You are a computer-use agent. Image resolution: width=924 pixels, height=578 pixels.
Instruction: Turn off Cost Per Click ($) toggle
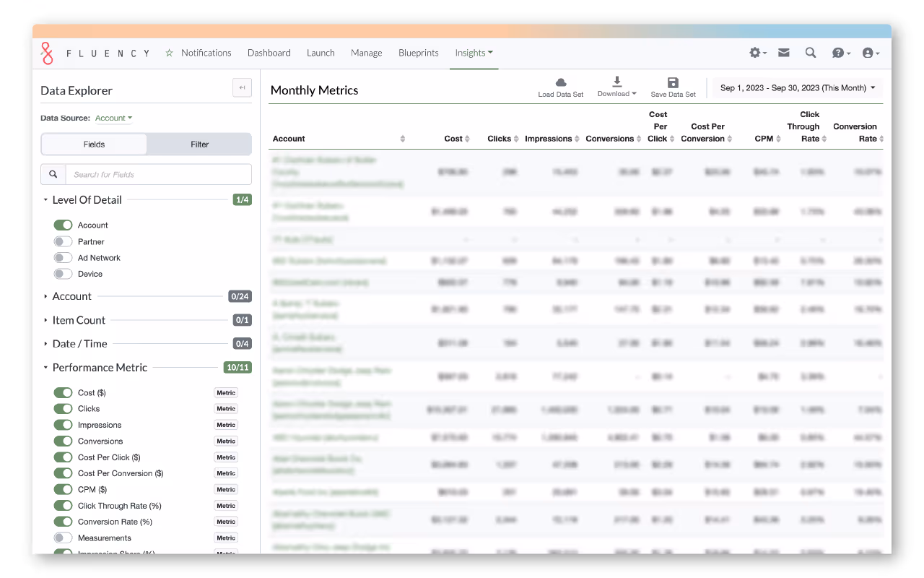coord(64,457)
